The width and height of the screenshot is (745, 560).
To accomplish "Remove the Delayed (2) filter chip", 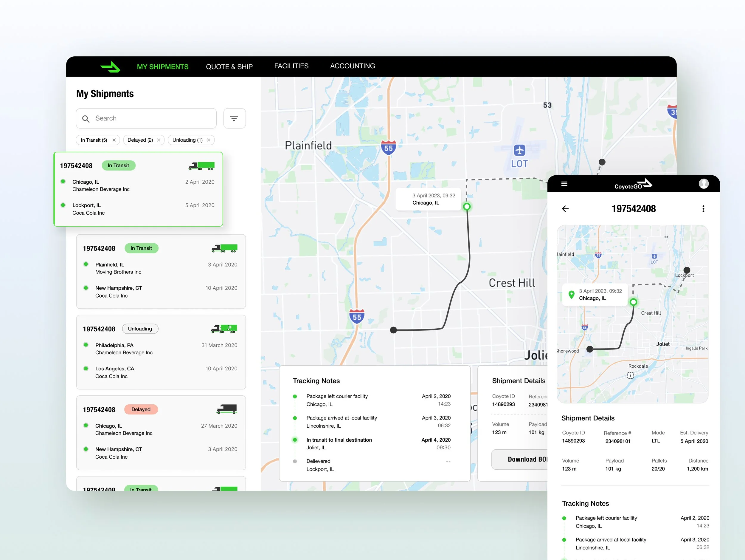I will pyautogui.click(x=159, y=140).
